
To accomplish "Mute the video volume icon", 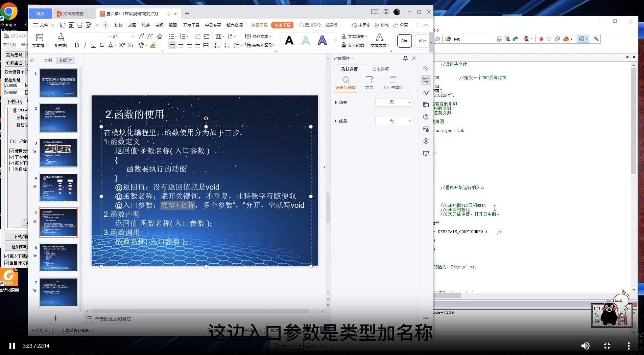I will 585,346.
